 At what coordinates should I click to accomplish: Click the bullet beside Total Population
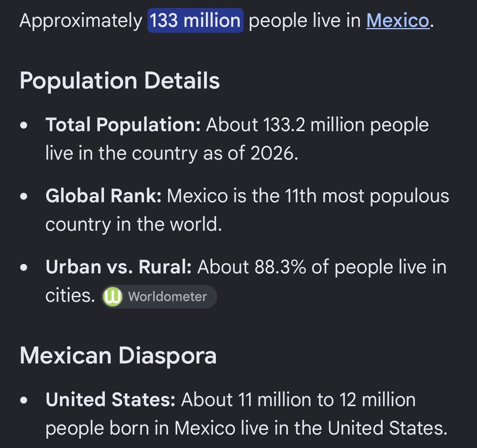click(24, 126)
